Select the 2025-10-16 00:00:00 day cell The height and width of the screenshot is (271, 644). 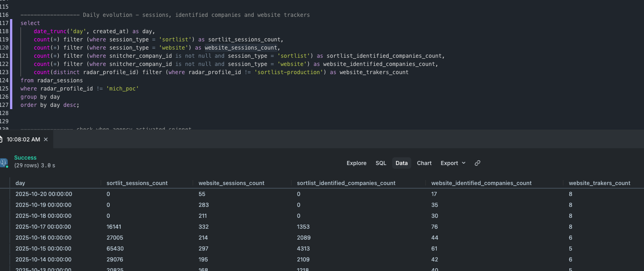point(44,238)
